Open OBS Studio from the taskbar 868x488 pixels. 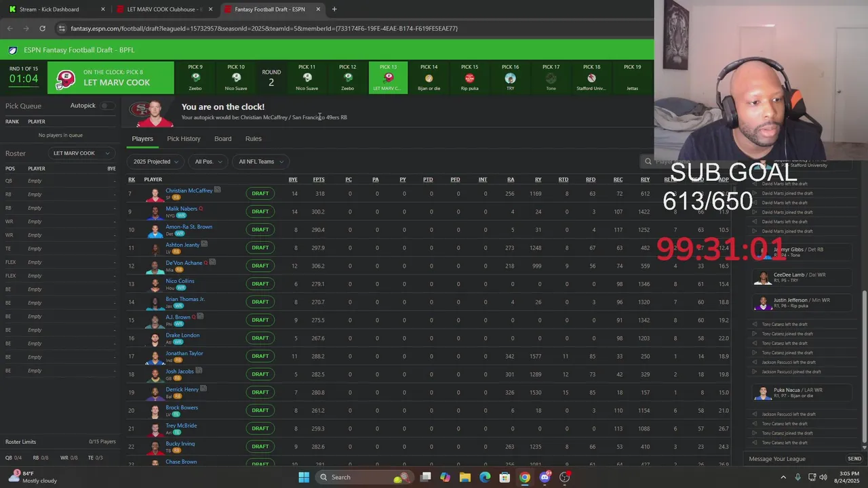(564, 477)
